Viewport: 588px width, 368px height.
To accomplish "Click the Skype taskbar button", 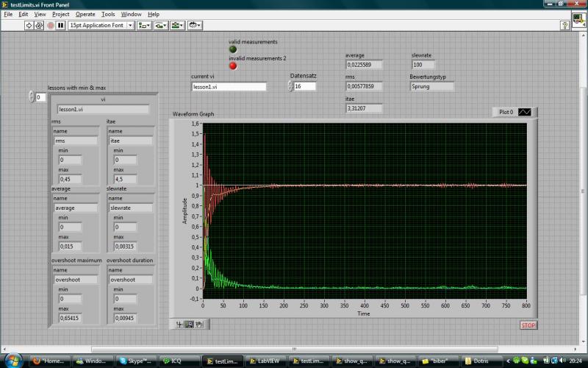I will pyautogui.click(x=136, y=361).
